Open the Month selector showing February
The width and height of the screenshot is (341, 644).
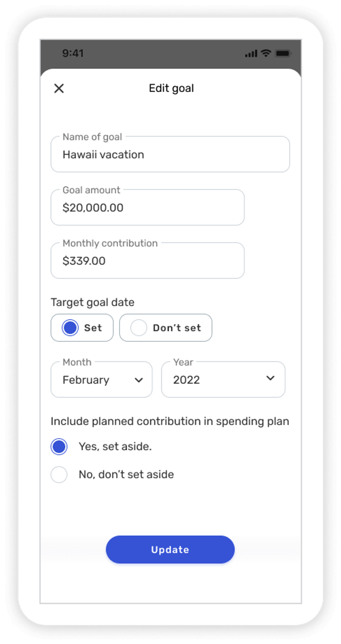101,380
